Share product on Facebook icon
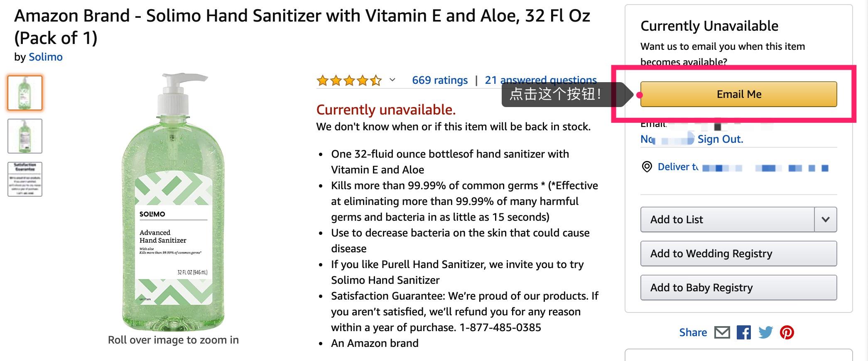 click(744, 332)
